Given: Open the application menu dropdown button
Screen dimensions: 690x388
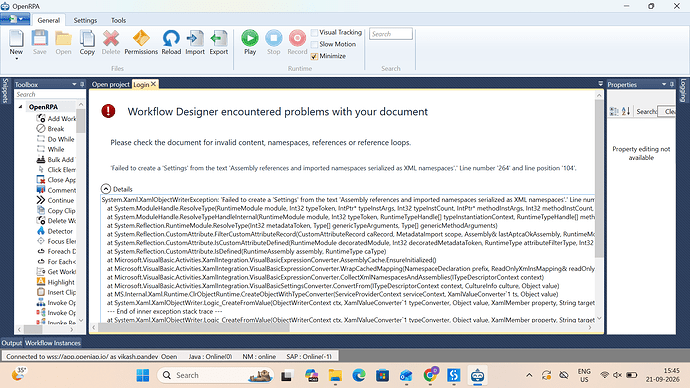Looking at the screenshot, I should [15, 19].
